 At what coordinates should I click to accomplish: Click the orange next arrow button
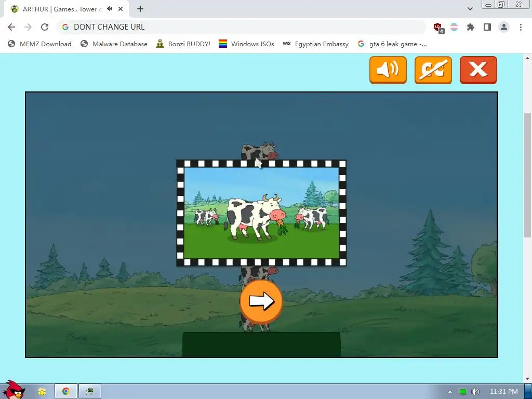tap(261, 301)
